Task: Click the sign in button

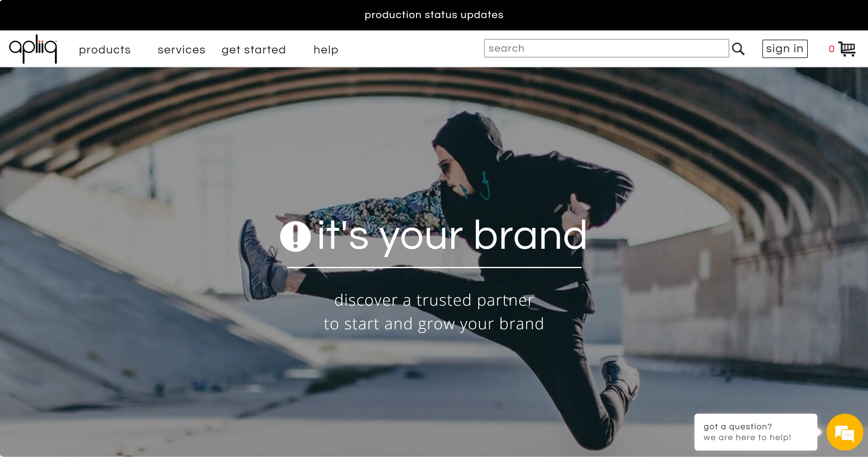Action: 785,49
